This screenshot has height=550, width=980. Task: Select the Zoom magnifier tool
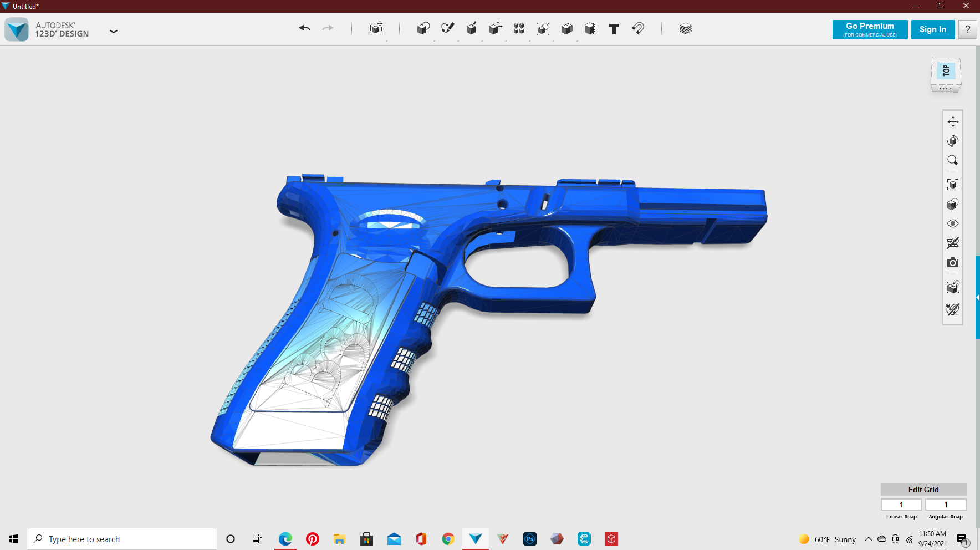pos(953,160)
